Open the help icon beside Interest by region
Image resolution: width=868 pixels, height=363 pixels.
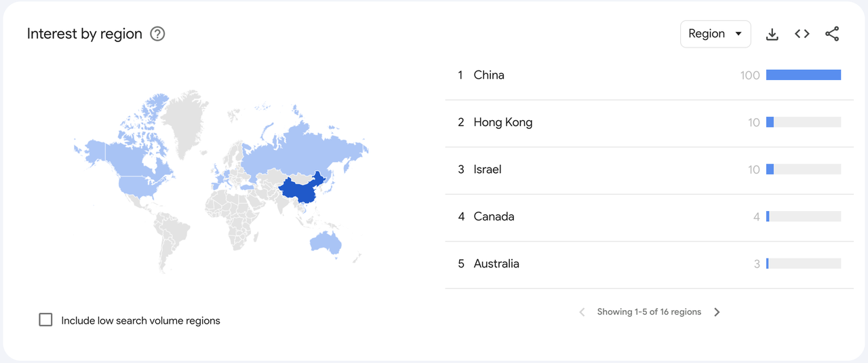tap(157, 34)
